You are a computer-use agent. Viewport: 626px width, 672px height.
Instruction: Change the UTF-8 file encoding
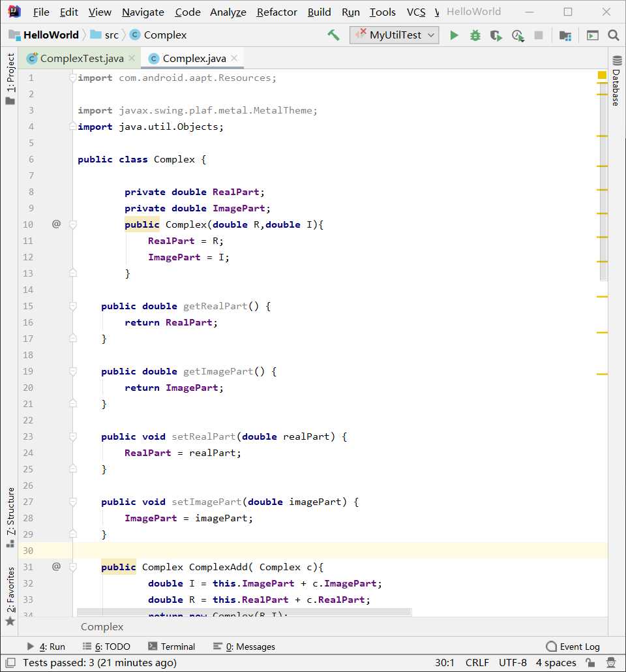tap(513, 663)
